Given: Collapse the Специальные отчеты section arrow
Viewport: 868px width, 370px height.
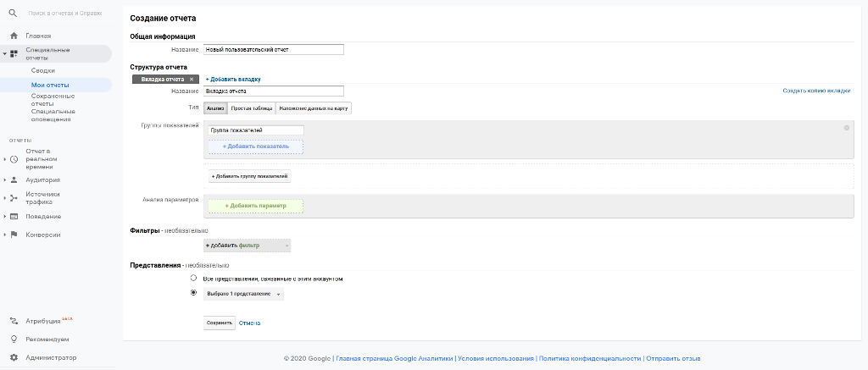Looking at the screenshot, I should tap(4, 54).
